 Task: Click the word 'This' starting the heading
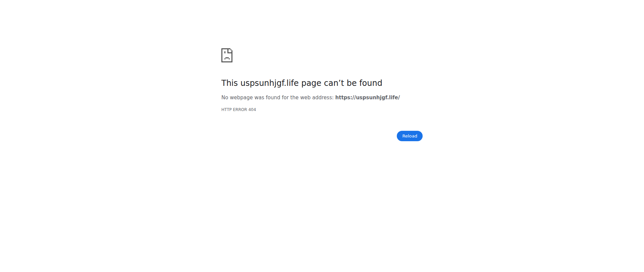[x=229, y=83]
